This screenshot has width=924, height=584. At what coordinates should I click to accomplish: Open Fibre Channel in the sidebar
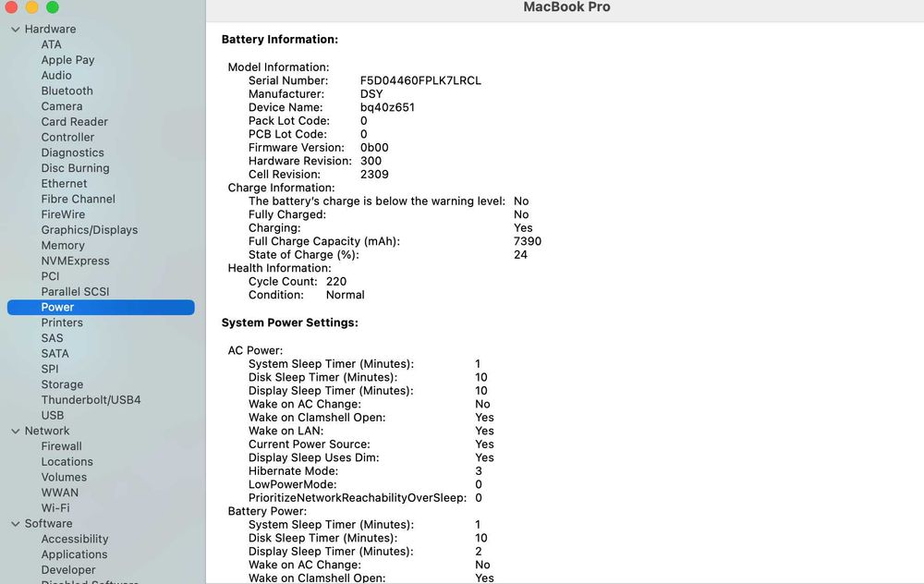coord(79,199)
